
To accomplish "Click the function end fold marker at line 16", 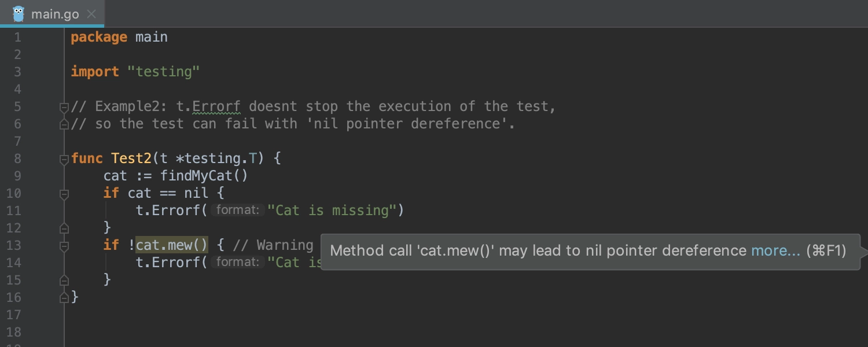I will point(64,297).
